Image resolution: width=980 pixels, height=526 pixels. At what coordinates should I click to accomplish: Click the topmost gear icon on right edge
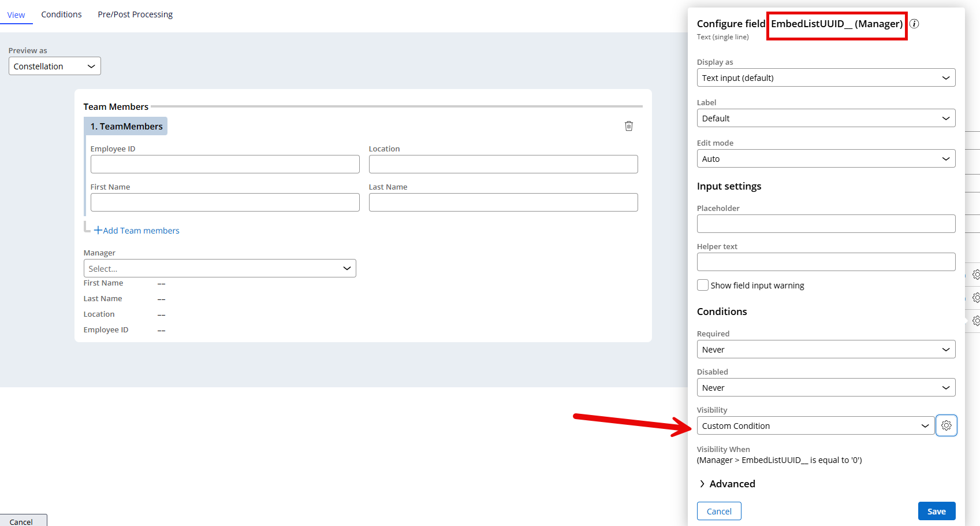click(x=976, y=275)
